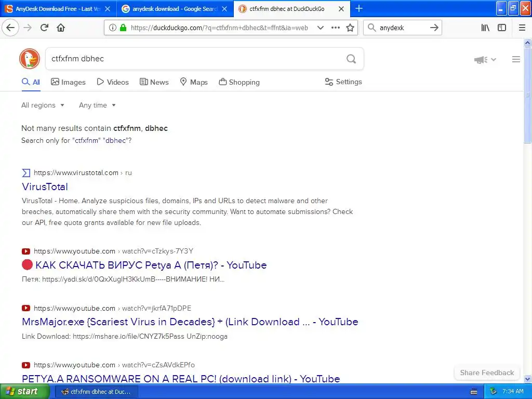This screenshot has width=532, height=399.
Task: Switch to Images results
Action: click(68, 82)
